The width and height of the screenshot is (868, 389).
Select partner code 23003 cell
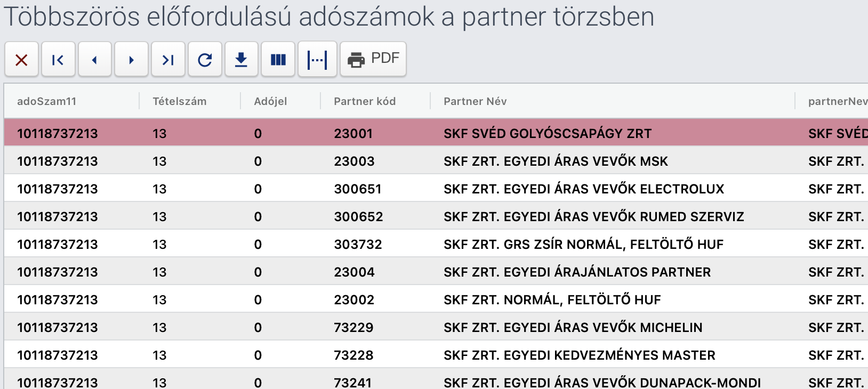[x=354, y=161]
